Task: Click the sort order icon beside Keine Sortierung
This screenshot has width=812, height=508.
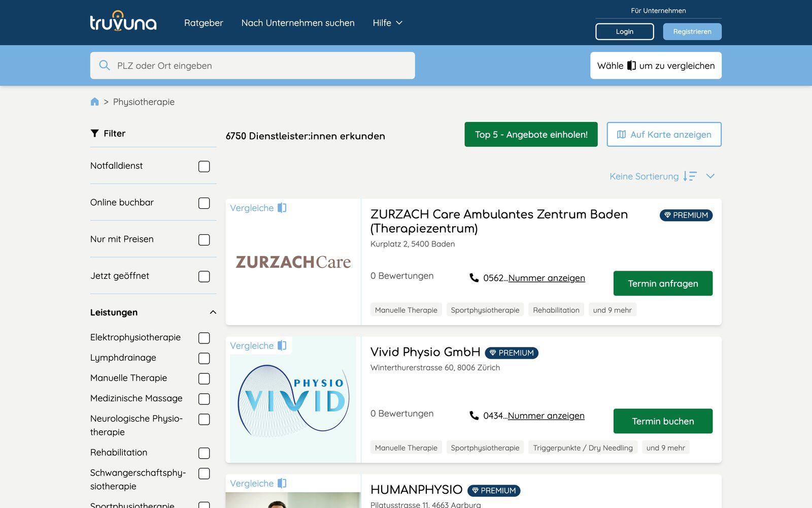Action: (x=690, y=176)
